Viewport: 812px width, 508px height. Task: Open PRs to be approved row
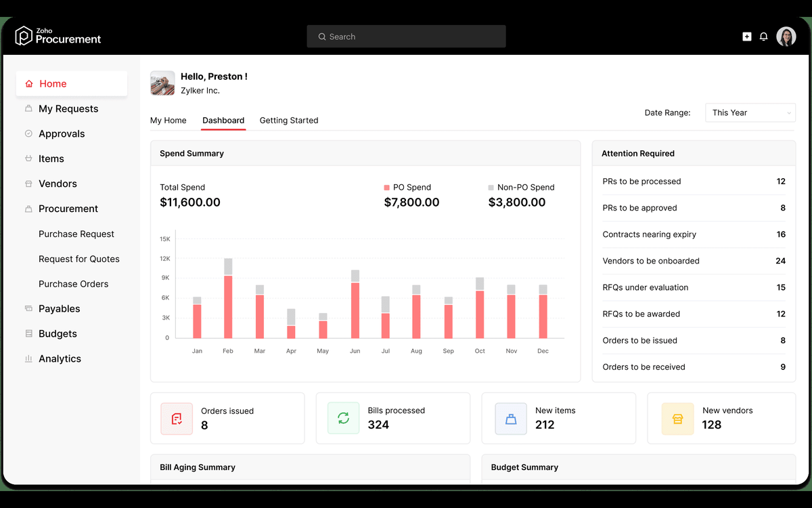(694, 208)
